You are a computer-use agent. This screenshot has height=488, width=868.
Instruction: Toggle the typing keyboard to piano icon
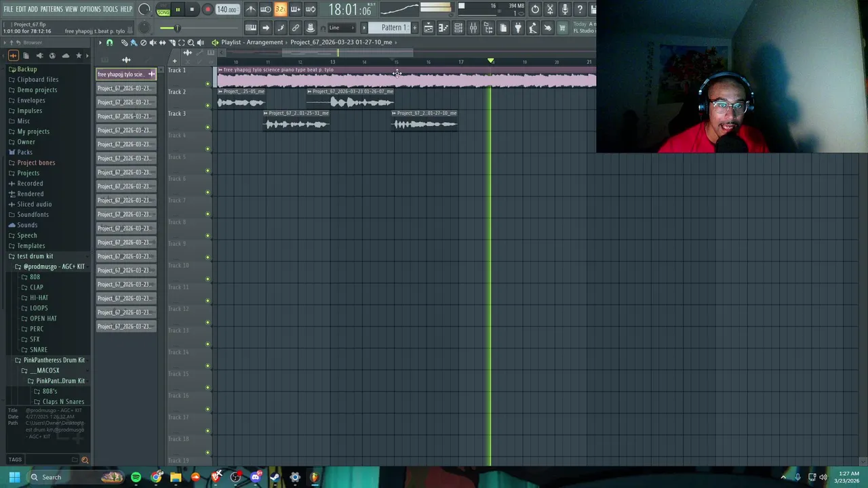(251, 28)
